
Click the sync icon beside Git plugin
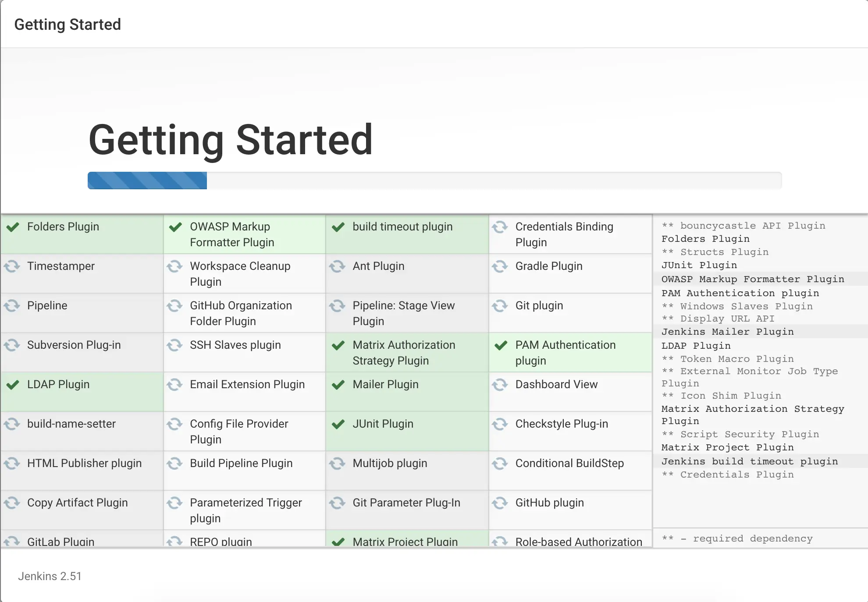500,305
